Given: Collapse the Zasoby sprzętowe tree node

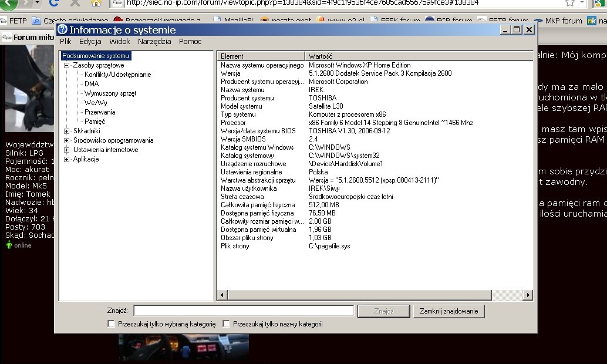Looking at the screenshot, I should pos(67,65).
